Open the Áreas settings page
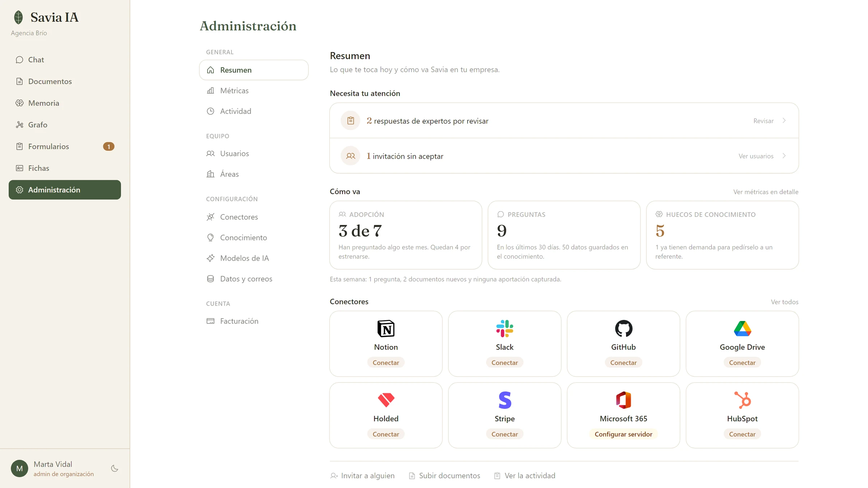This screenshot has width=868, height=488. (x=254, y=174)
